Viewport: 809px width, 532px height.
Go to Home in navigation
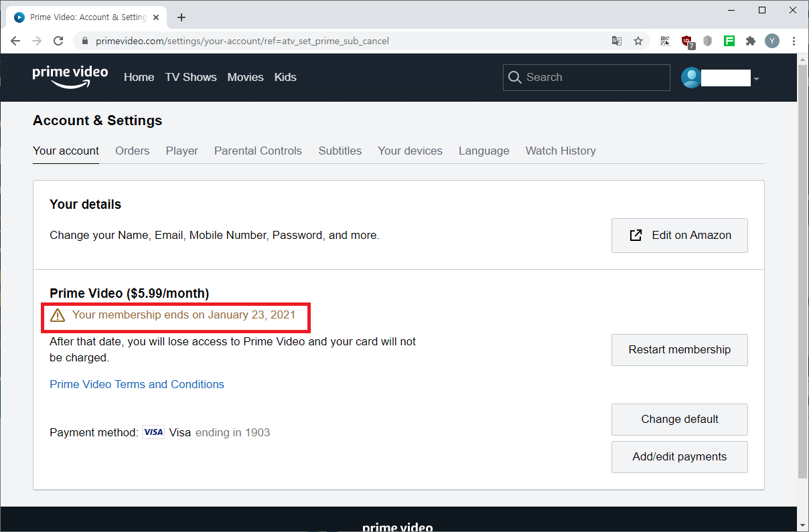pos(139,78)
